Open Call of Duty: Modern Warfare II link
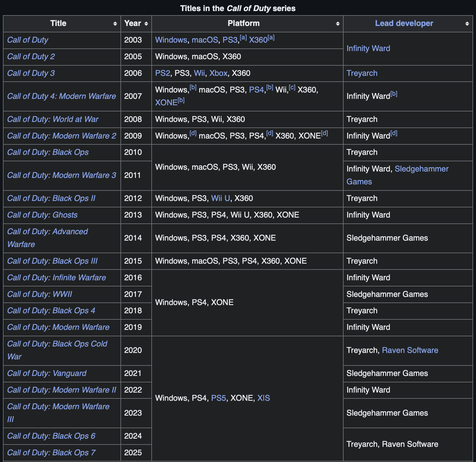 (62, 390)
